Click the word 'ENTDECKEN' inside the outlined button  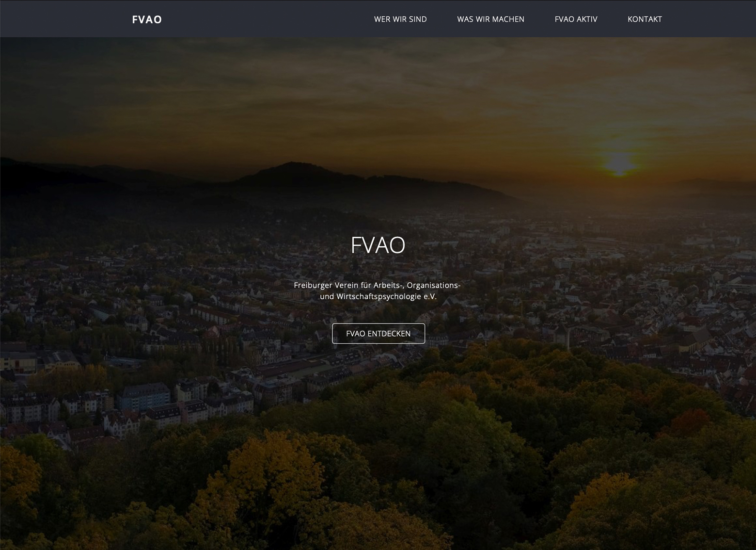point(389,334)
